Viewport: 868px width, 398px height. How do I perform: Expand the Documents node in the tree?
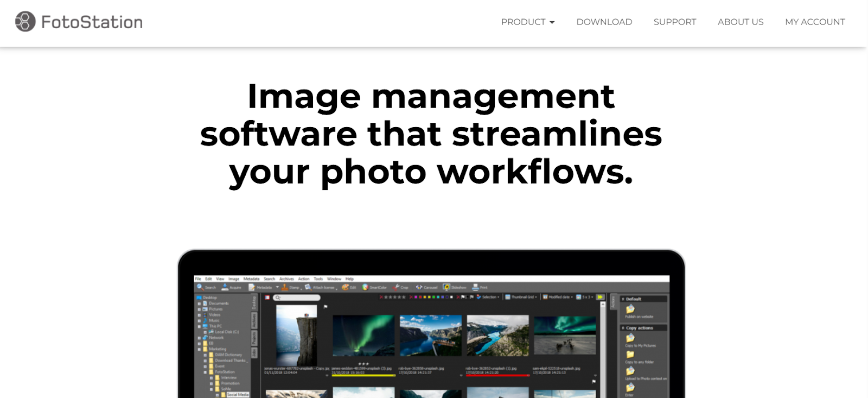click(x=199, y=304)
